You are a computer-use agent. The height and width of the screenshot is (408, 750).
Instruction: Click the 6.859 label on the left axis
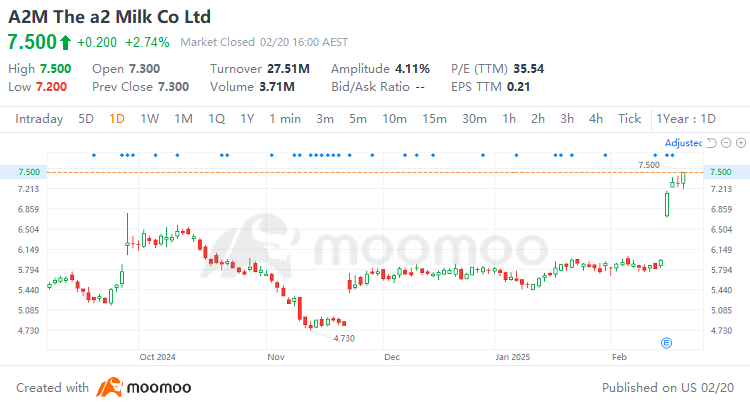point(29,210)
